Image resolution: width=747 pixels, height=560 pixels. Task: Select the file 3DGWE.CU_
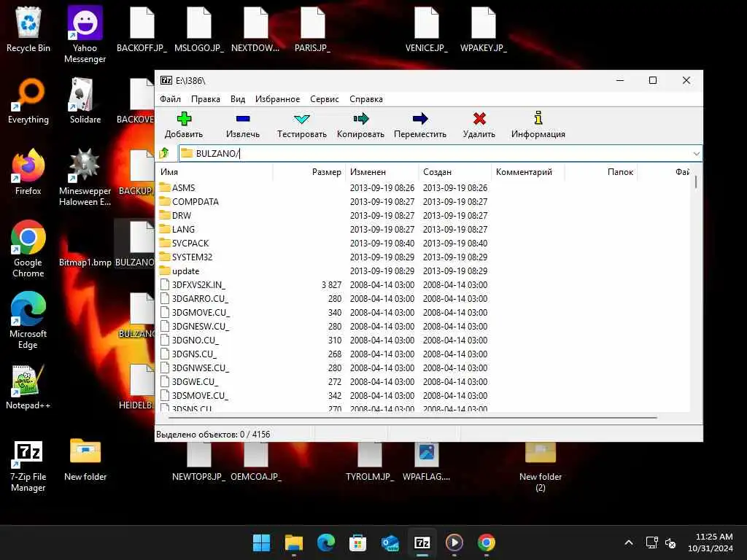pyautogui.click(x=195, y=381)
